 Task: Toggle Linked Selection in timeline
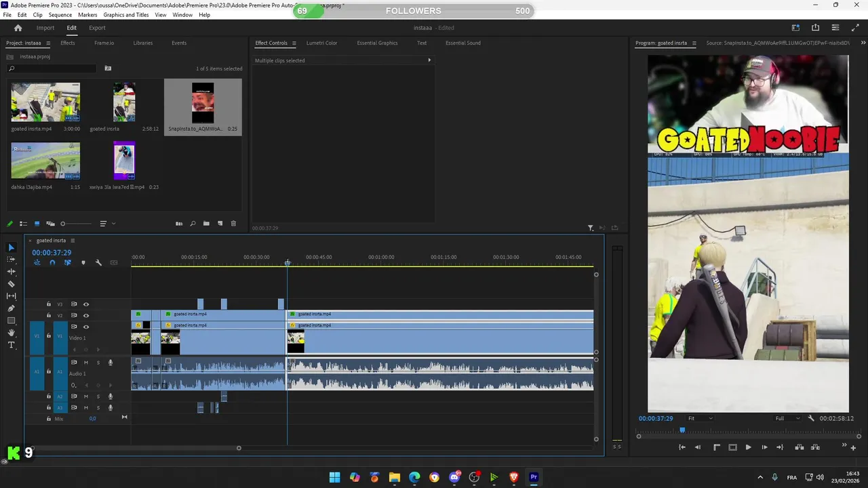[67, 262]
